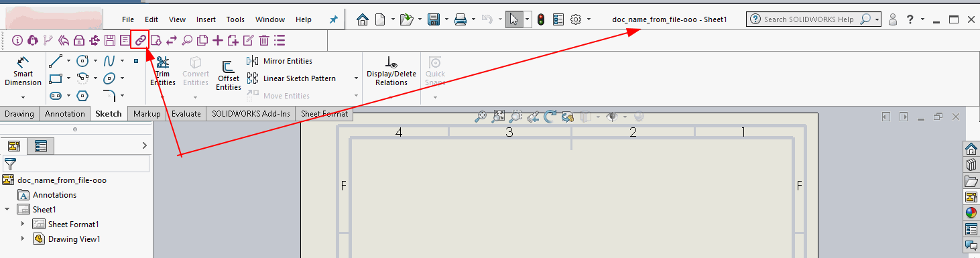Switch to the Evaluate tab
This screenshot has width=980, height=258.
click(x=186, y=114)
